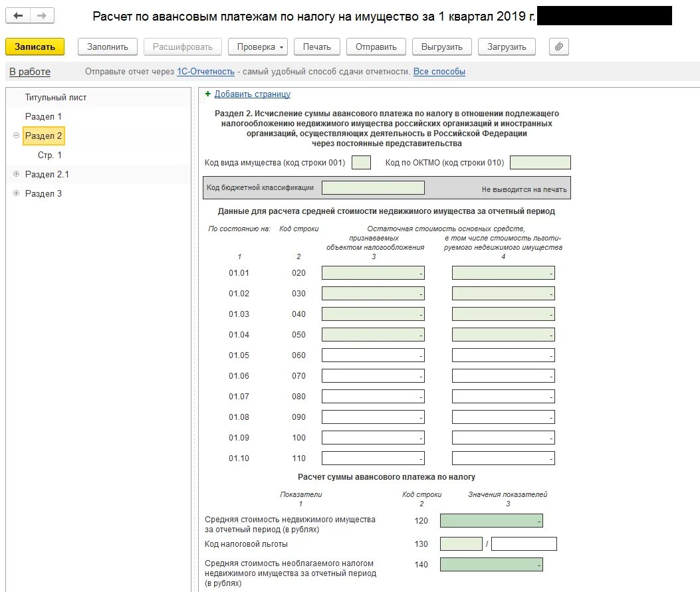
Task: Click row 100 column 3 field
Action: 373,437
